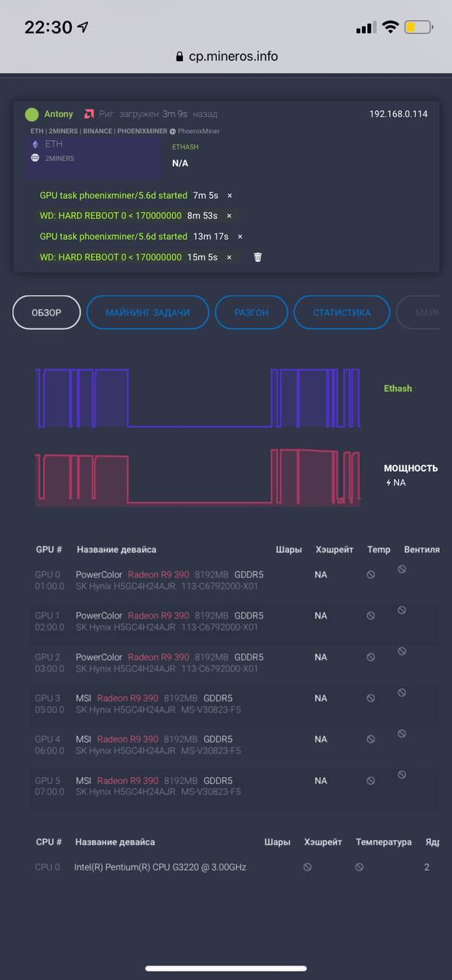This screenshot has height=980, width=452.
Task: Click the GPU 4 temperature unavailable icon
Action: 371,740
